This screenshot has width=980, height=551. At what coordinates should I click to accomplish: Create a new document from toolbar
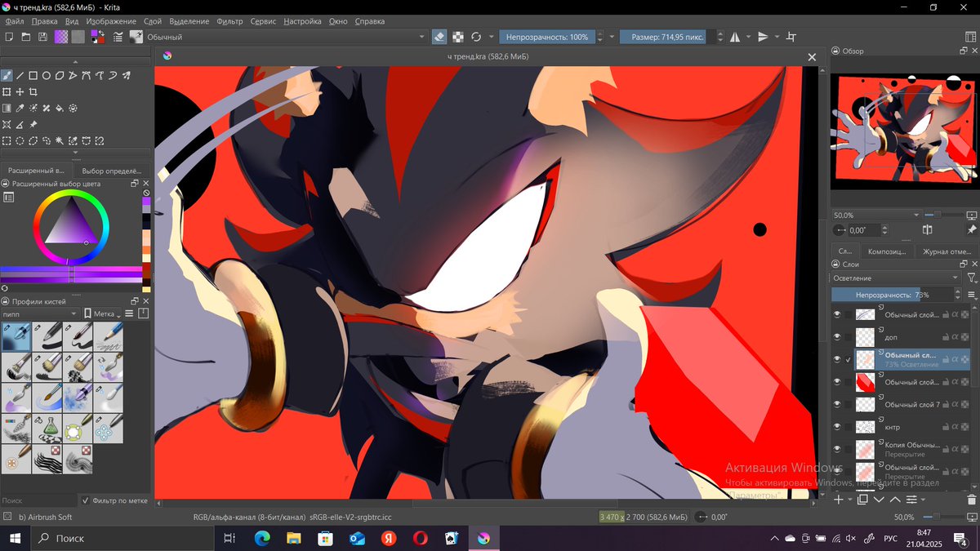9,37
